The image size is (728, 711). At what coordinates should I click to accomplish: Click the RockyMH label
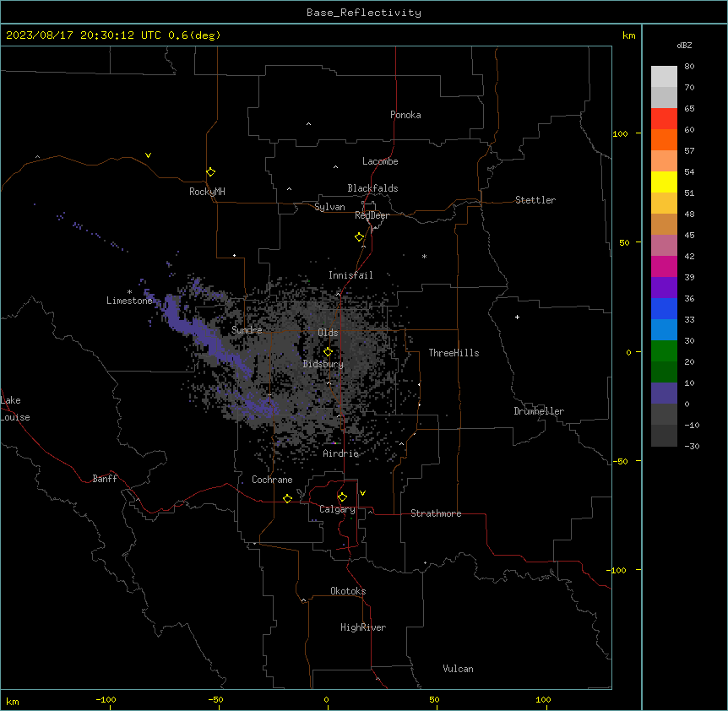pos(207,192)
